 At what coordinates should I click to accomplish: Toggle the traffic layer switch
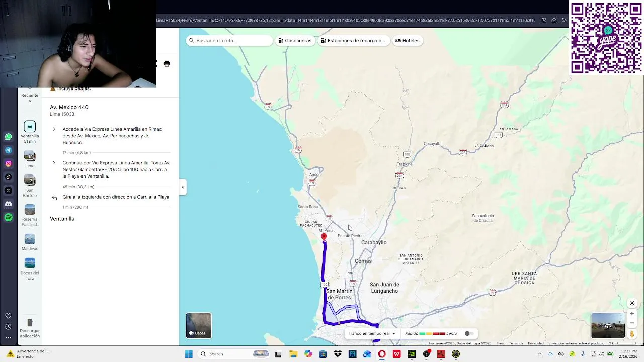(468, 333)
